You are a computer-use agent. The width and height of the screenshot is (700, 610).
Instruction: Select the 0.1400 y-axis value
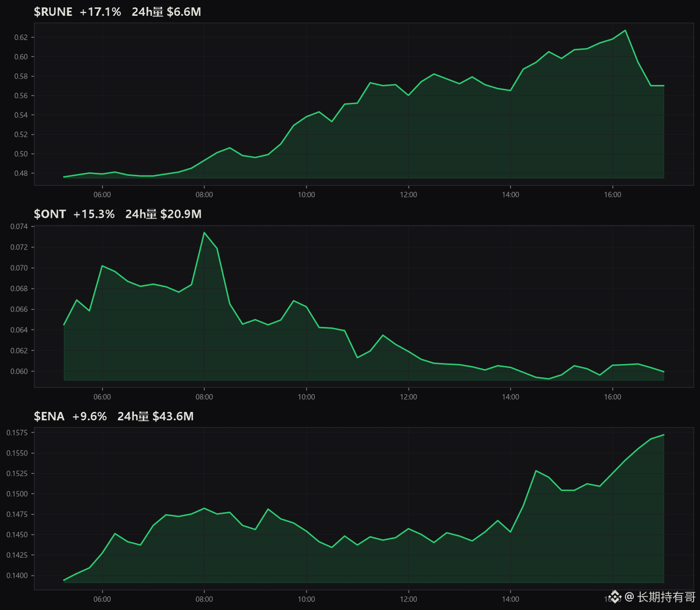click(x=17, y=576)
